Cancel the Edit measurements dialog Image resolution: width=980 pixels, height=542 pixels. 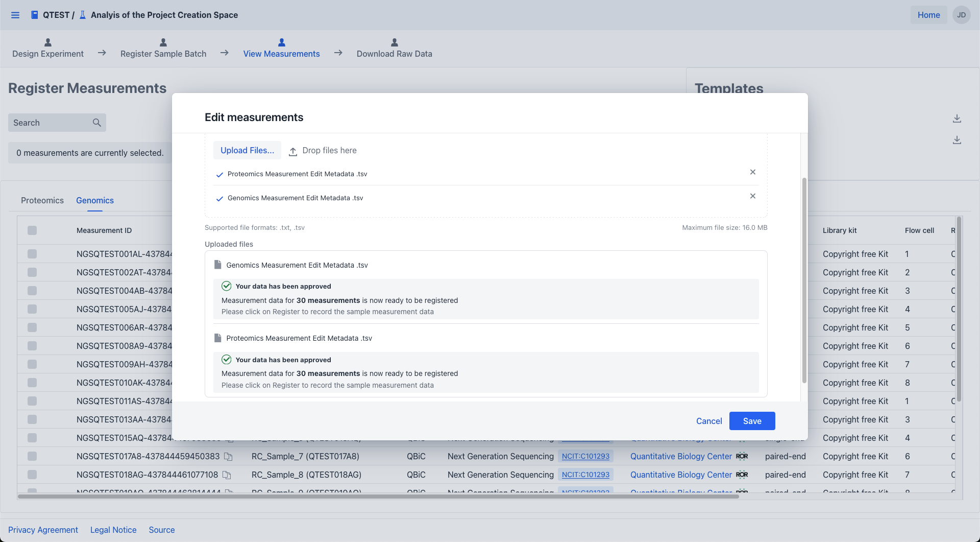point(709,421)
